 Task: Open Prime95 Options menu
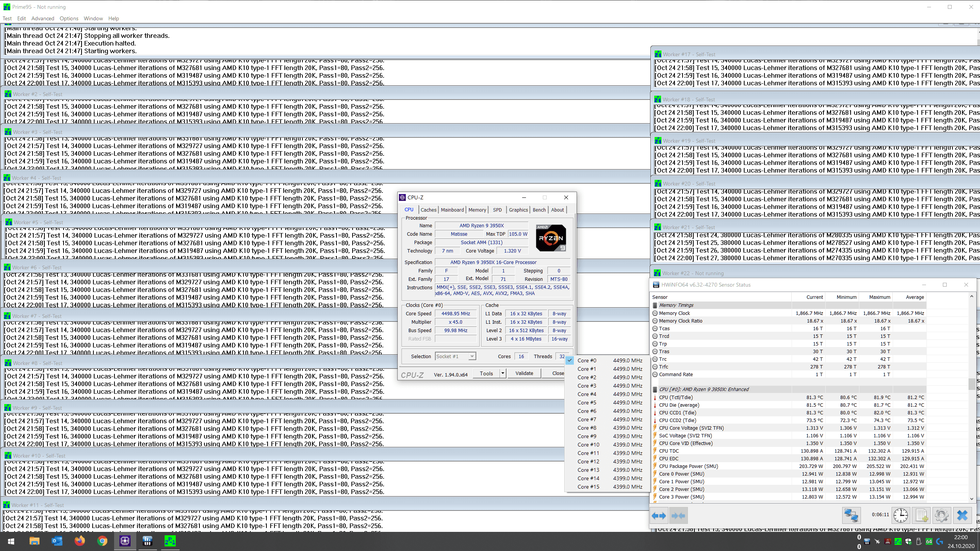(x=69, y=18)
